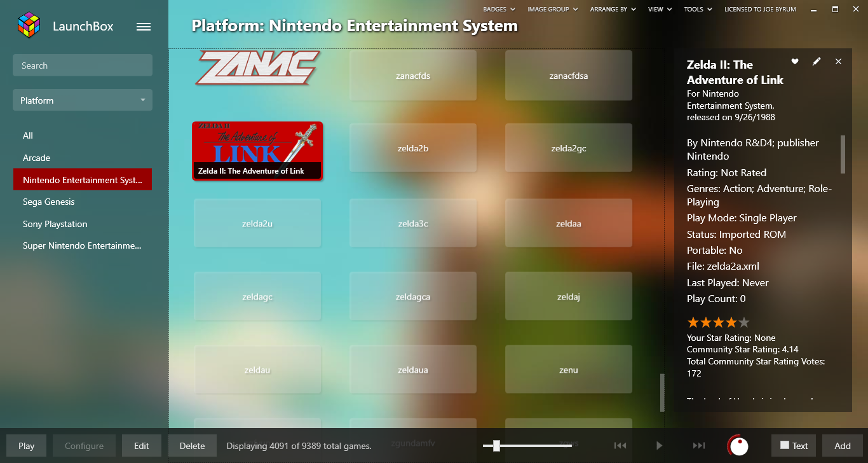Image resolution: width=868 pixels, height=463 pixels.
Task: Edit game details with the pencil icon
Action: (817, 61)
